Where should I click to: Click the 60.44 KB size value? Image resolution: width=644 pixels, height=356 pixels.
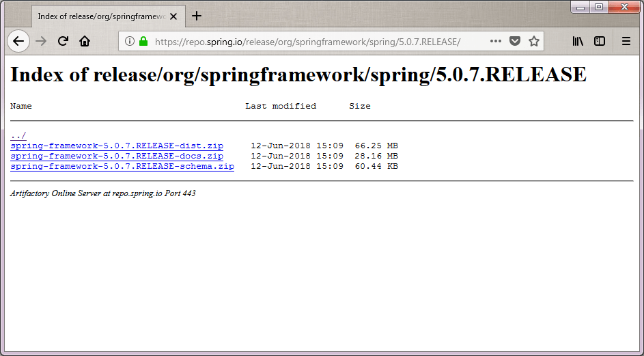pyautogui.click(x=376, y=166)
